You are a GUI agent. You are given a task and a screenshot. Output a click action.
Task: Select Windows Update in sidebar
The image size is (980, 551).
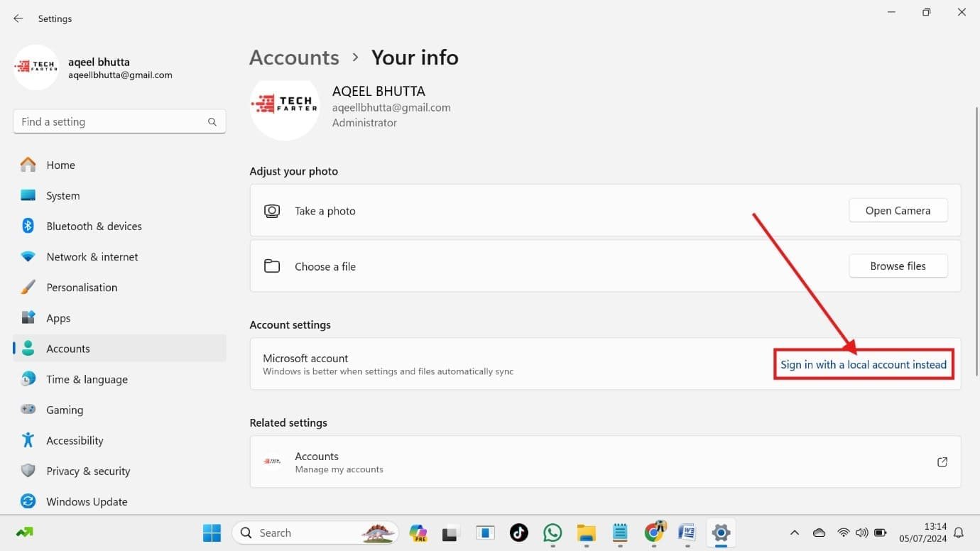[87, 501]
